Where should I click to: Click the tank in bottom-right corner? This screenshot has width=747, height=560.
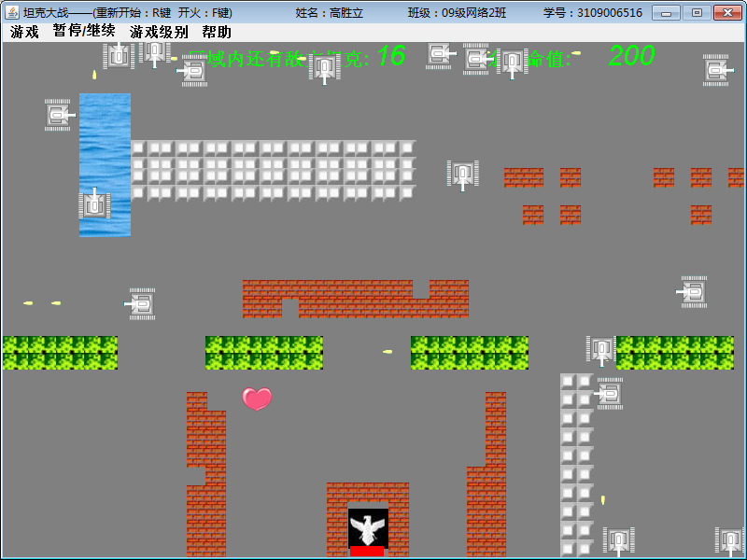730,542
